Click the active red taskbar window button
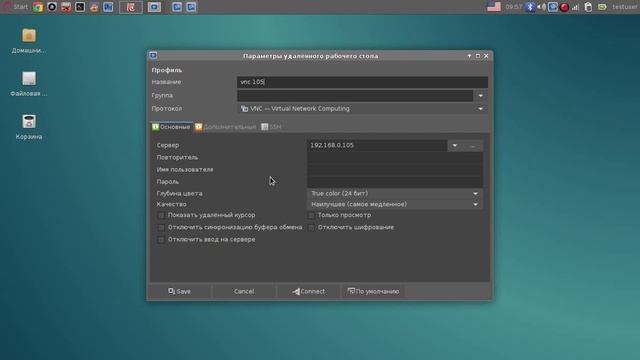This screenshot has width=640, height=360. pyautogui.click(x=131, y=7)
